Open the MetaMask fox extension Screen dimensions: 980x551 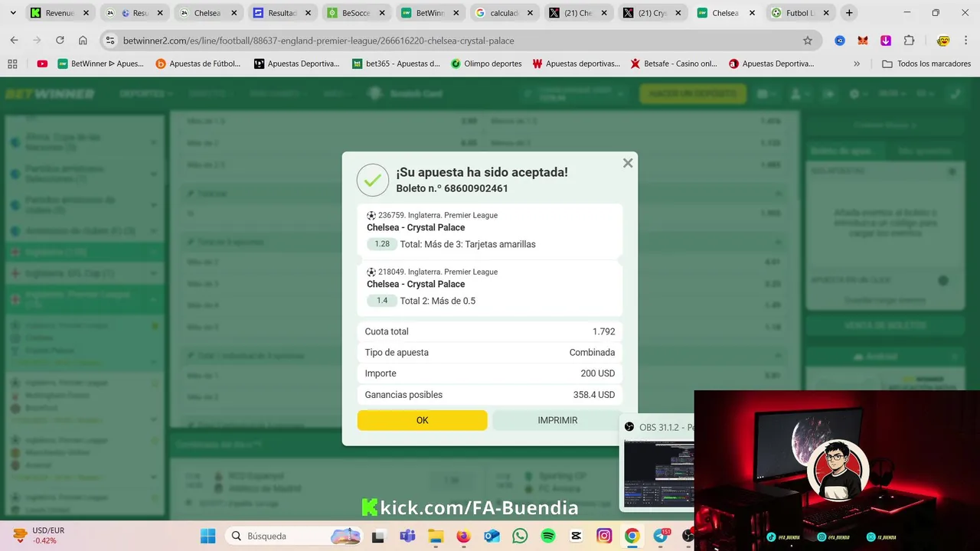[863, 41]
